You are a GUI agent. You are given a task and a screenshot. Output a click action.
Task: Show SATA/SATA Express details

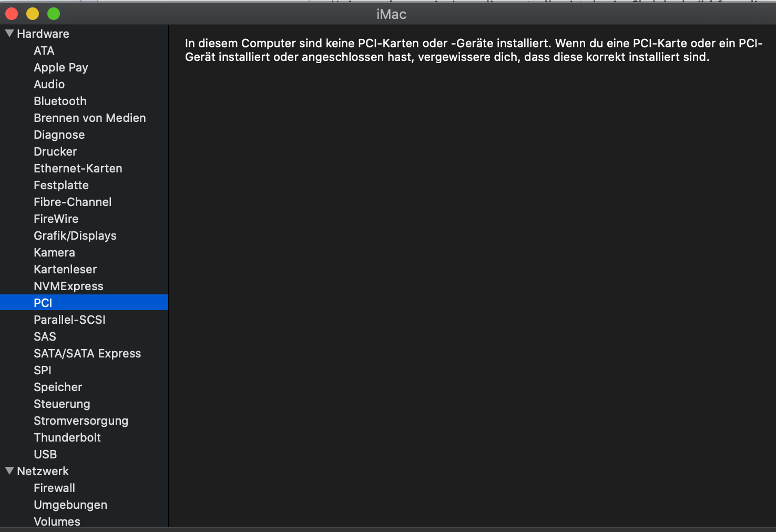(87, 353)
